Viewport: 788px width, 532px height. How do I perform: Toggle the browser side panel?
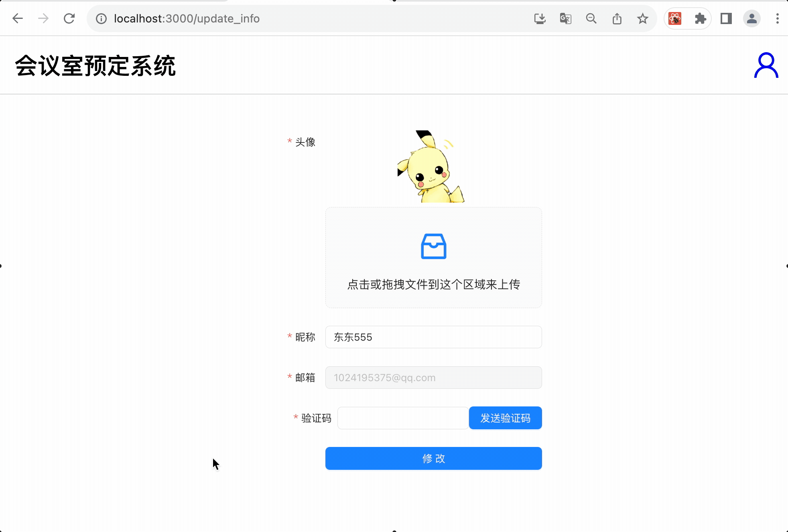(726, 18)
